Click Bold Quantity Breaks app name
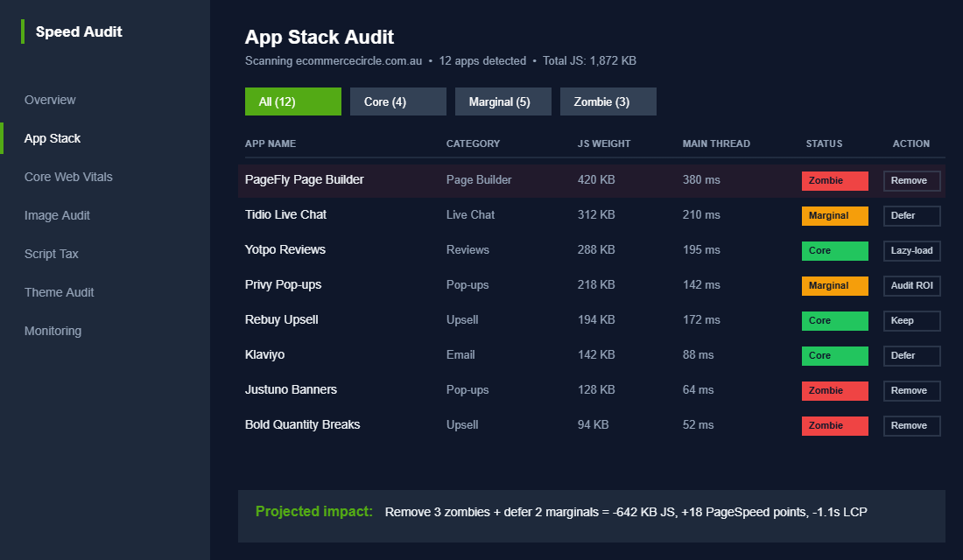The image size is (963, 560). coord(302,425)
